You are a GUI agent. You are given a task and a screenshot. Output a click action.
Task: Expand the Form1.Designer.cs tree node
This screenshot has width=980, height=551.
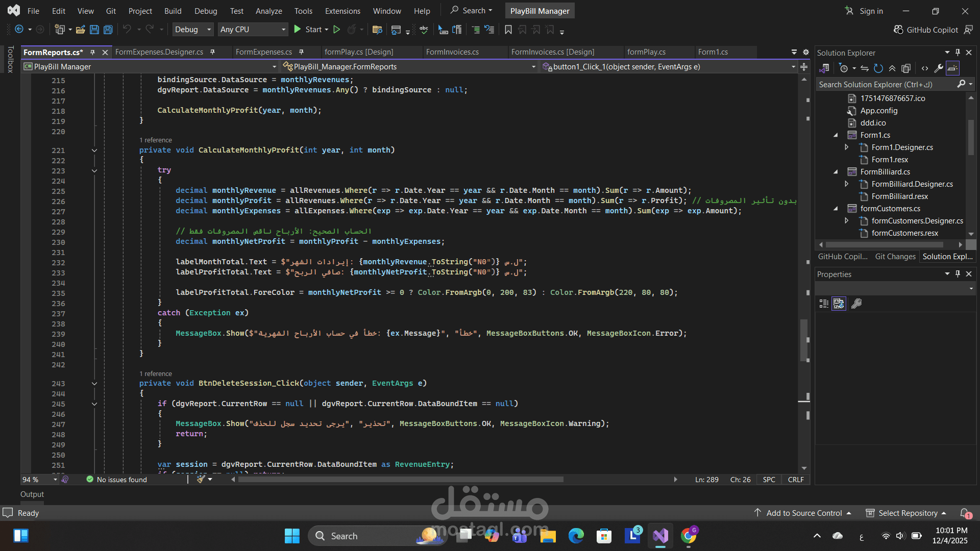pyautogui.click(x=846, y=147)
